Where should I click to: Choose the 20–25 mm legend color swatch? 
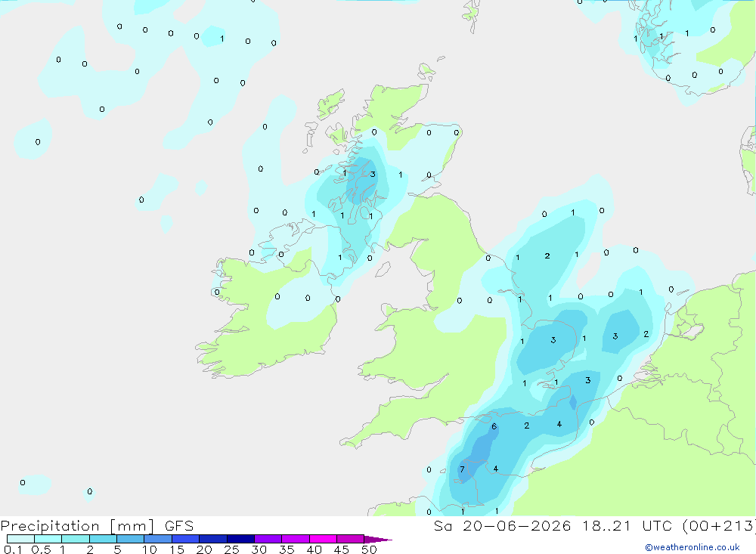pyautogui.click(x=212, y=539)
